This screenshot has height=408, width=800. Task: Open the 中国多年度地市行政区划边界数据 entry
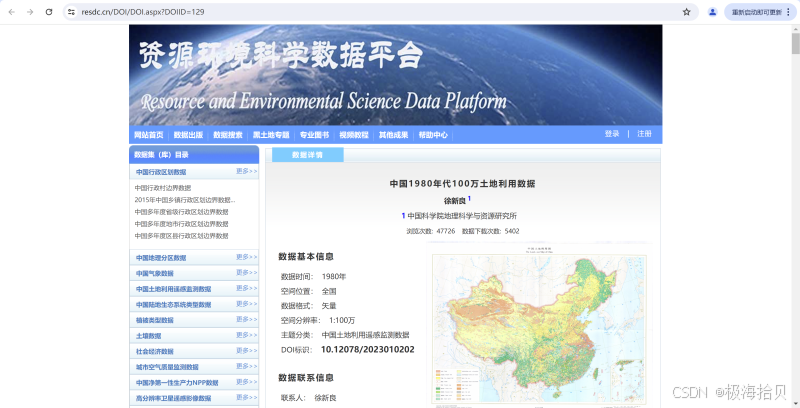tap(181, 224)
